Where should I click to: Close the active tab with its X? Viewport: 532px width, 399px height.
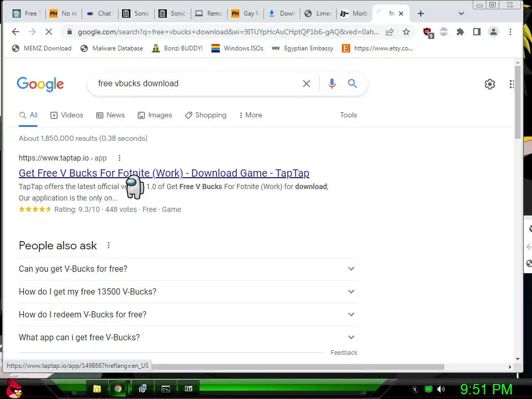pos(401,14)
